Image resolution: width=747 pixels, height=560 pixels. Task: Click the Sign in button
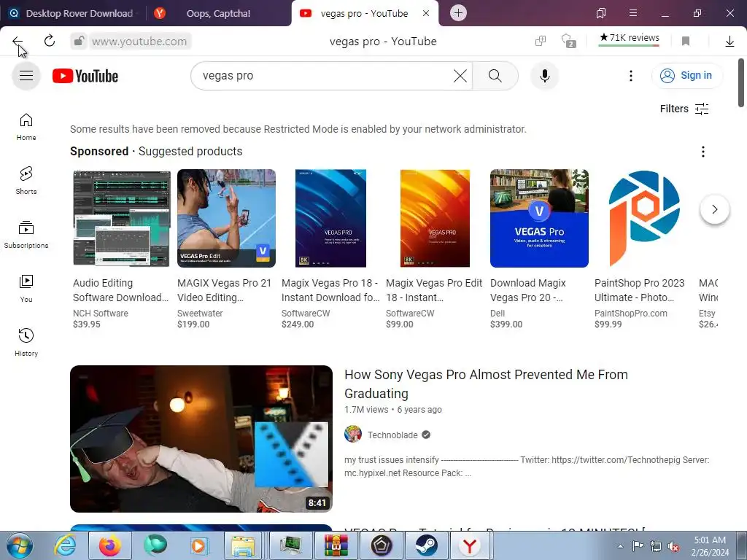point(687,76)
